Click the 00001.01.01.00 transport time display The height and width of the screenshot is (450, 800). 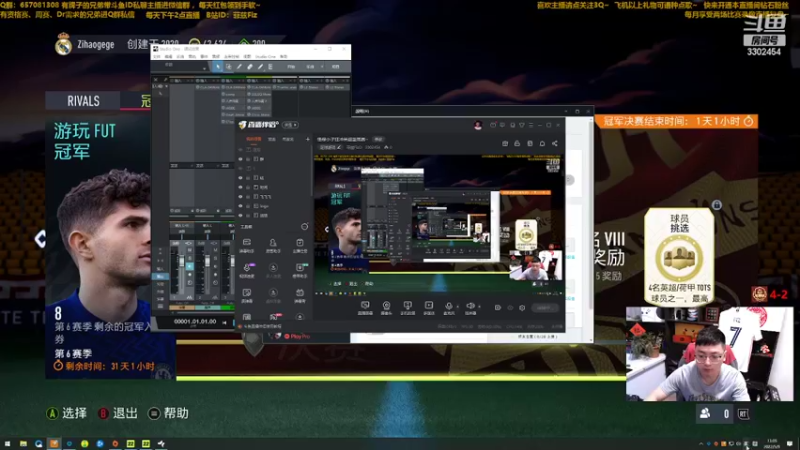point(195,322)
